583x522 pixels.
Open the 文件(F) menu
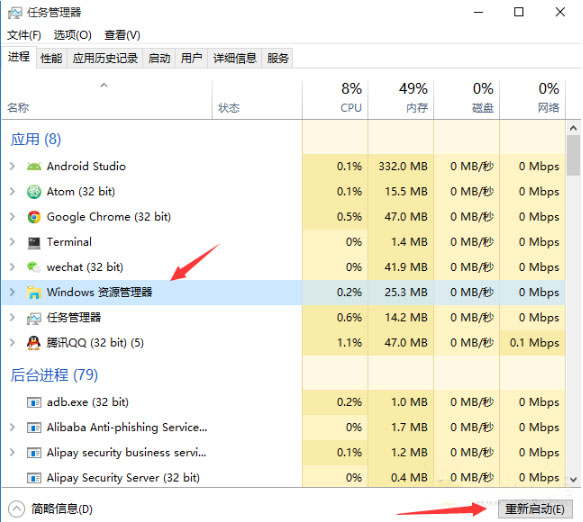[24, 35]
